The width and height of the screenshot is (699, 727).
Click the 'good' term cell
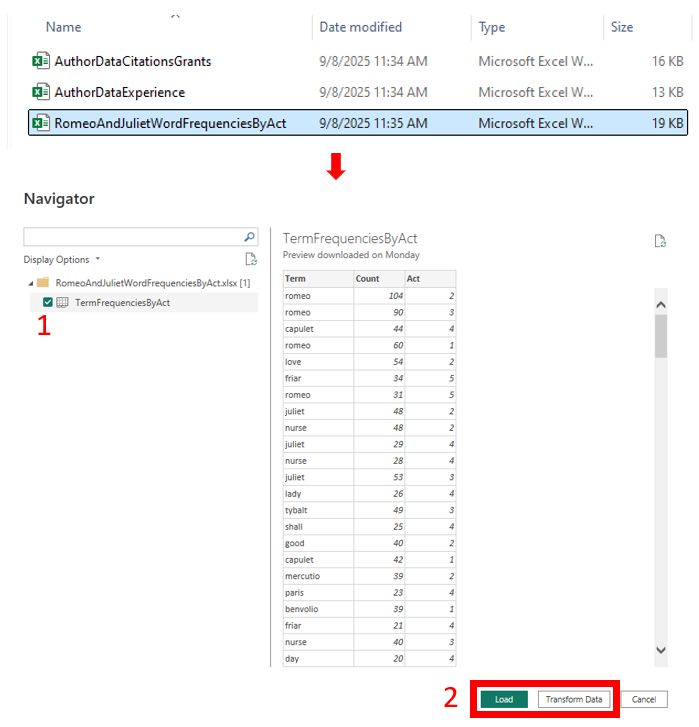(318, 543)
